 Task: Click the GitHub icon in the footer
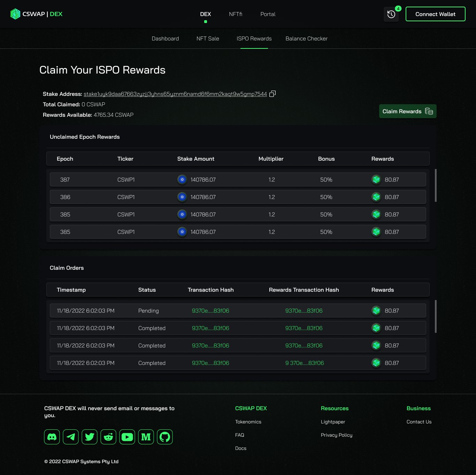point(165,437)
